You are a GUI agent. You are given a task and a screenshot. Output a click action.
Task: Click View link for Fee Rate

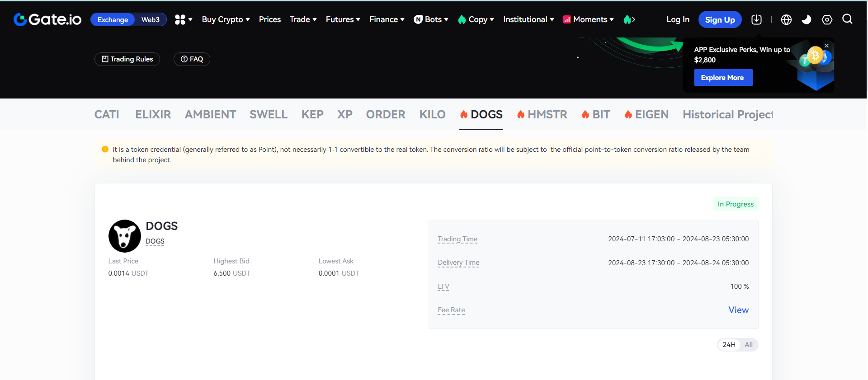tap(738, 310)
